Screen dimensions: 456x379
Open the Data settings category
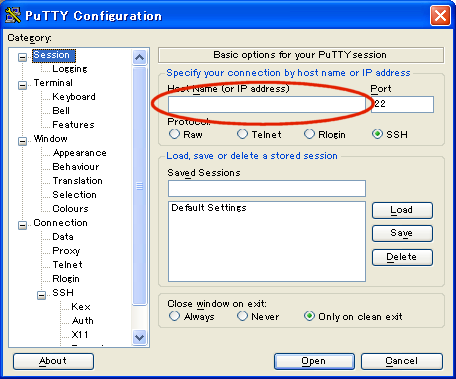[63, 237]
